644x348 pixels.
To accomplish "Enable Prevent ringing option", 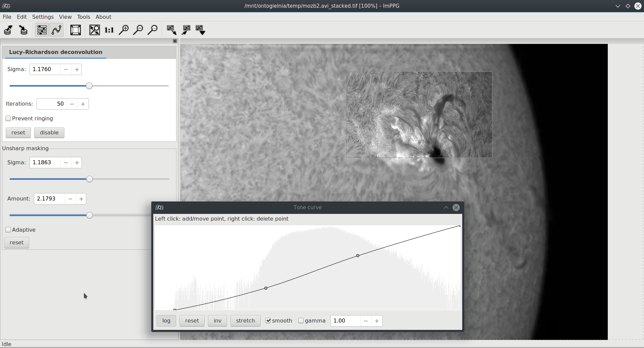I will point(8,118).
